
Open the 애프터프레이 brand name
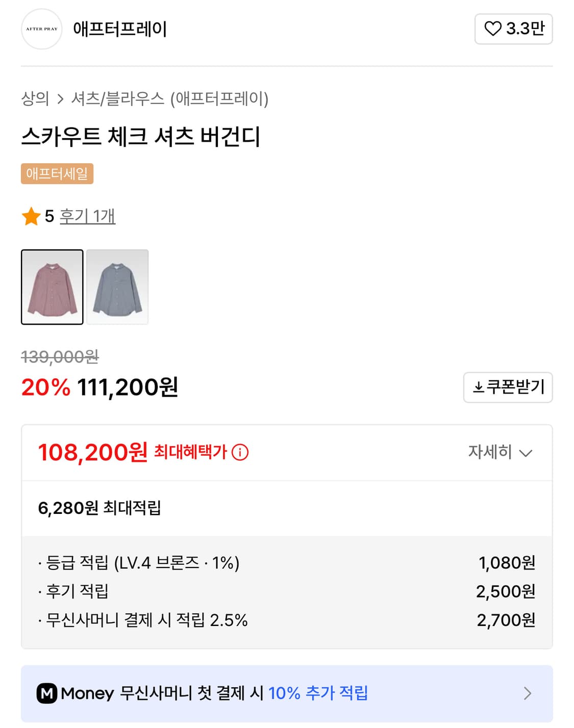tap(120, 29)
